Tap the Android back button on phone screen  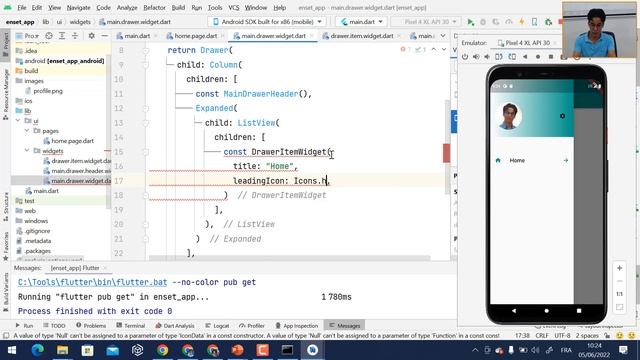click(514, 311)
